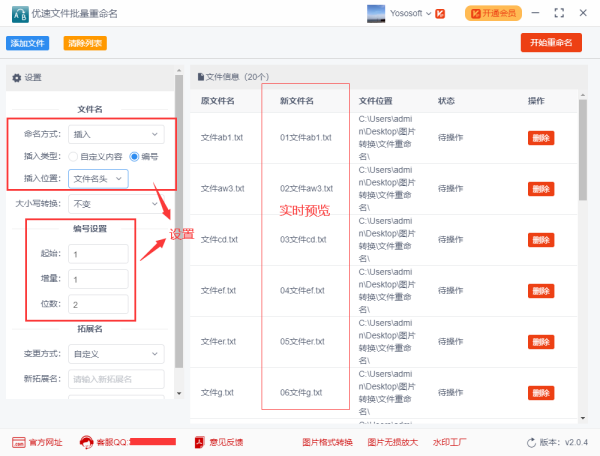Image resolution: width=600 pixels, height=456 pixels.
Task: Delete the 文件ab1.txt row
Action: coord(540,138)
